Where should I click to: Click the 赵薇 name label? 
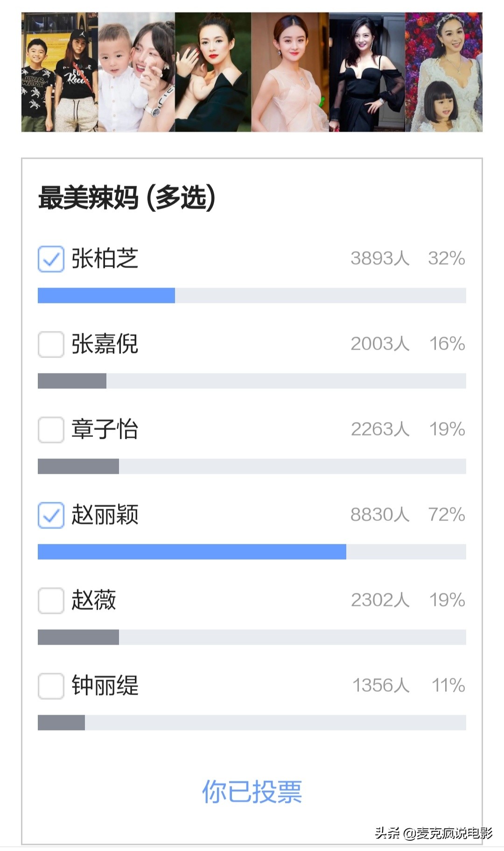tap(94, 600)
